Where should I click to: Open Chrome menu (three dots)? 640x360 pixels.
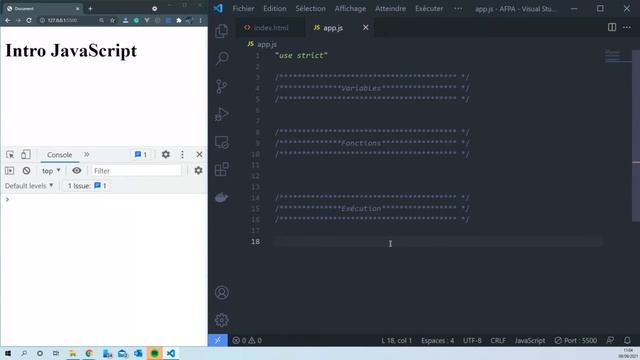point(200,20)
